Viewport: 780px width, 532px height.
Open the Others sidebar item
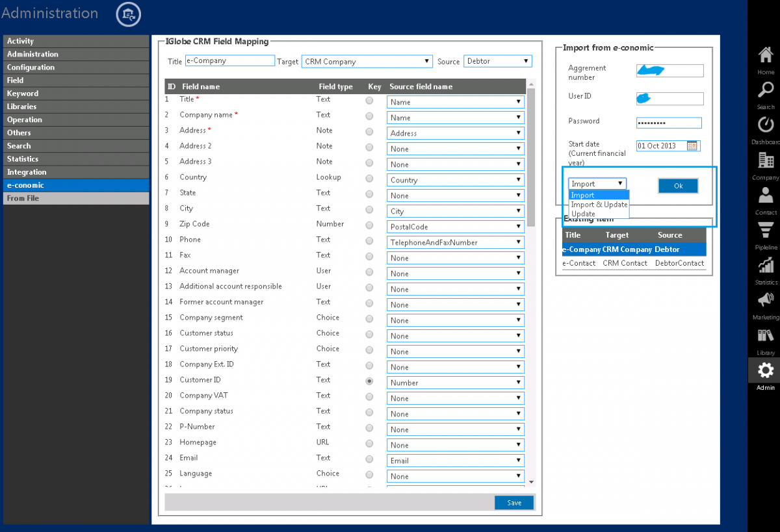click(76, 133)
